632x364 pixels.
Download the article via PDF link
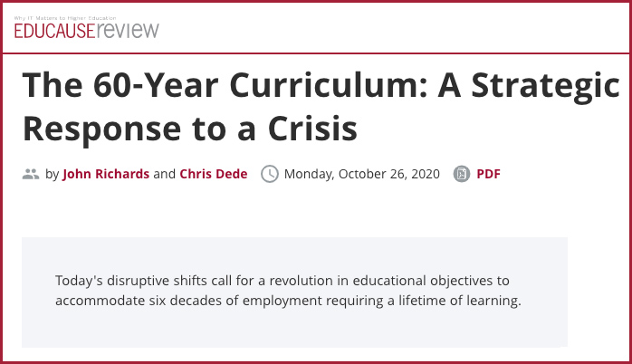click(x=489, y=174)
